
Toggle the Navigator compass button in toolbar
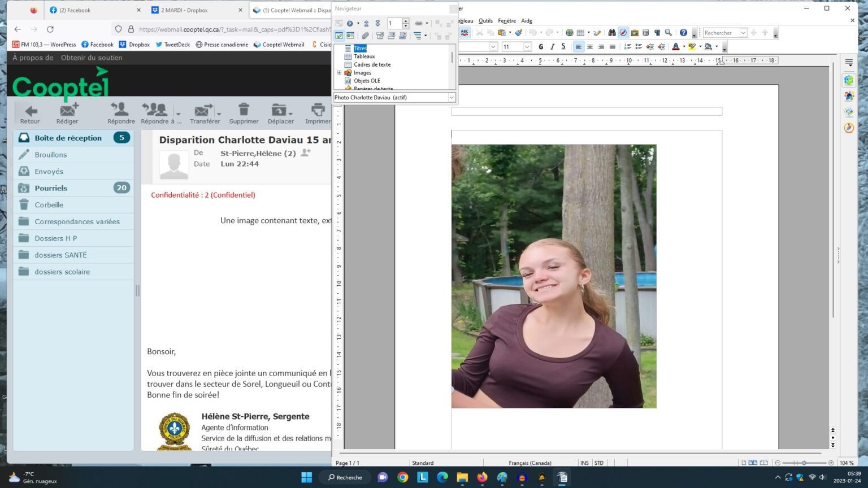coord(623,33)
